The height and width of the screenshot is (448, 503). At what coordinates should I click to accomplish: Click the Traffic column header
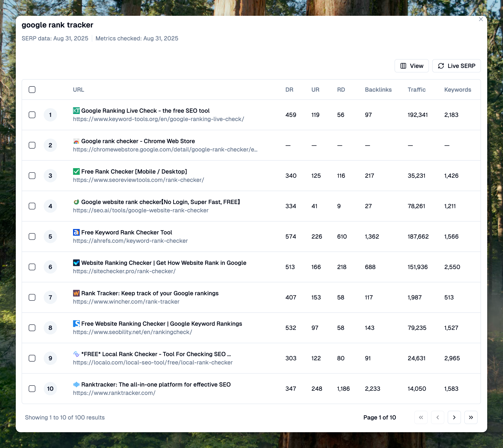click(x=416, y=90)
